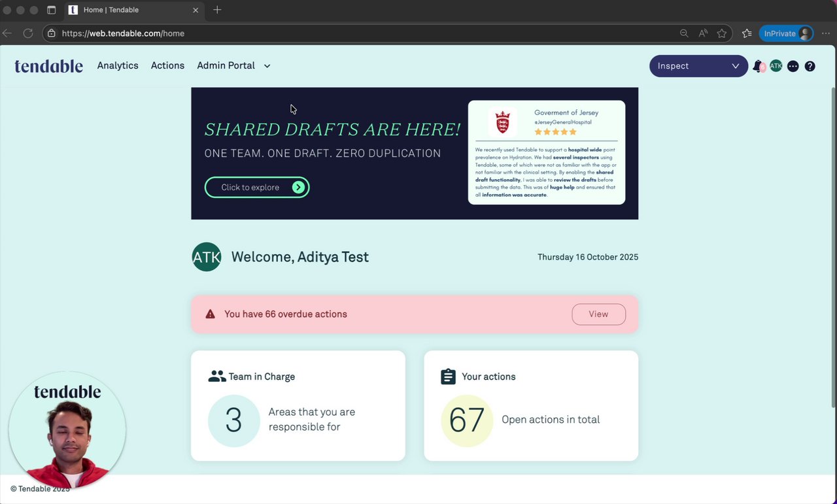This screenshot has height=504, width=837.
Task: Open the favorites list icon
Action: [747, 33]
